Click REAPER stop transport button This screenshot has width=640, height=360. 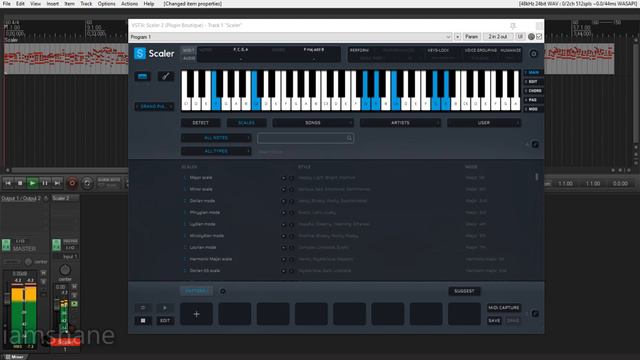[20, 183]
